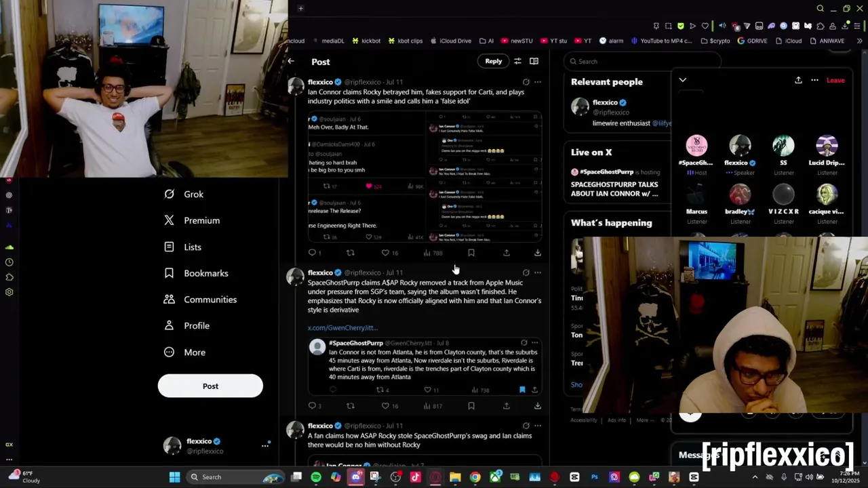Click the white Post compose button
Screen dimensions: 868x488
(210, 386)
